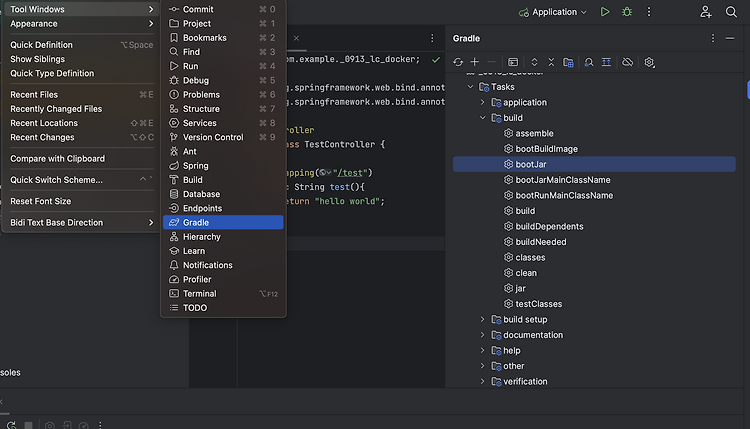750x429 pixels.
Task: Expand the other task group
Action: (483, 366)
